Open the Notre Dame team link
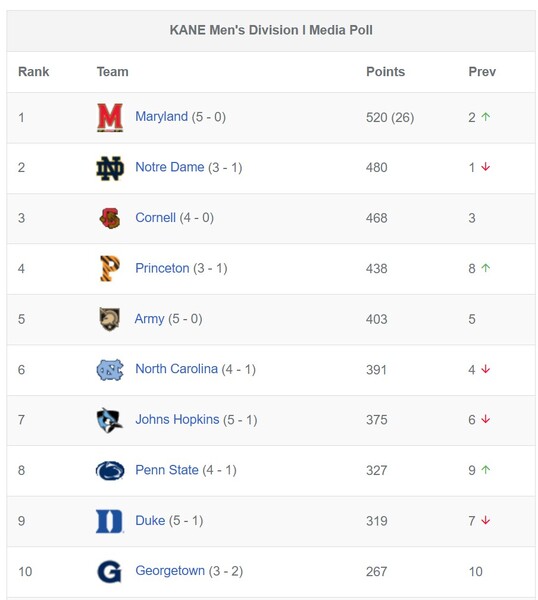Image resolution: width=538 pixels, height=600 pixels. point(170,167)
